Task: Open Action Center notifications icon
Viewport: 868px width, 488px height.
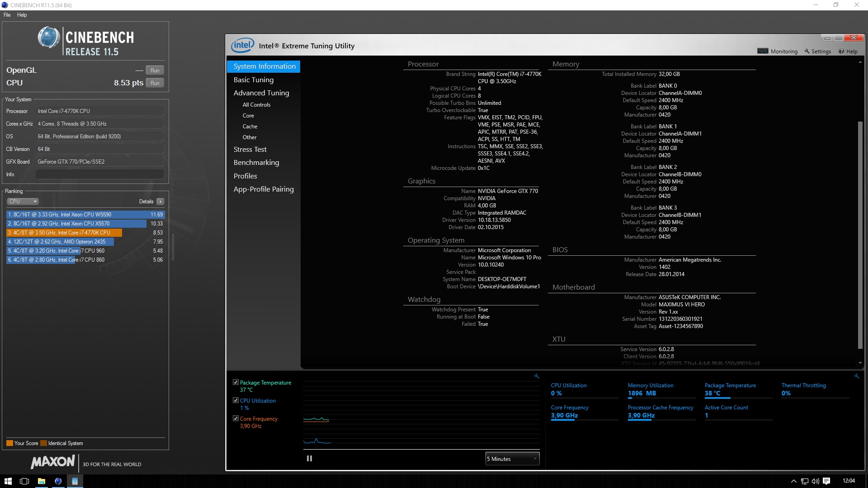Action: coord(826,481)
